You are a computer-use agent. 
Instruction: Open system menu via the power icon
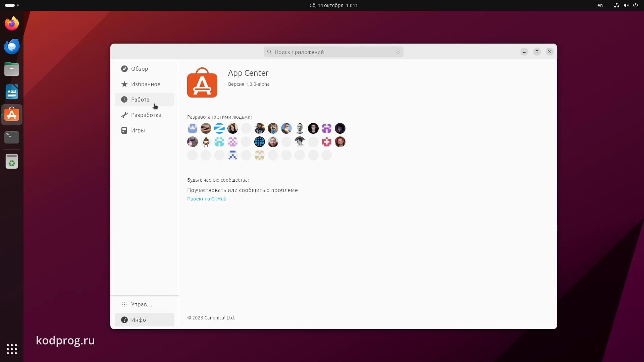(x=635, y=5)
